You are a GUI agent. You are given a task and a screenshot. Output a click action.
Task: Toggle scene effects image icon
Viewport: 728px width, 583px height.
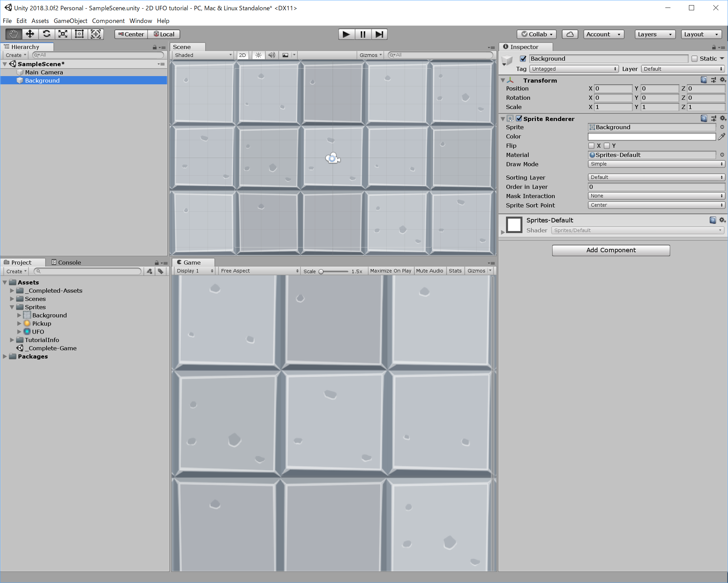tap(285, 55)
